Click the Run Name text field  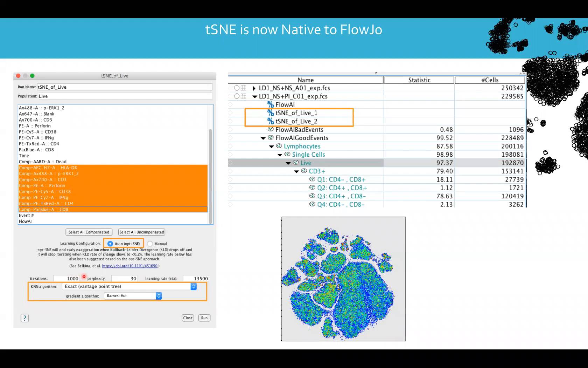[x=125, y=87]
